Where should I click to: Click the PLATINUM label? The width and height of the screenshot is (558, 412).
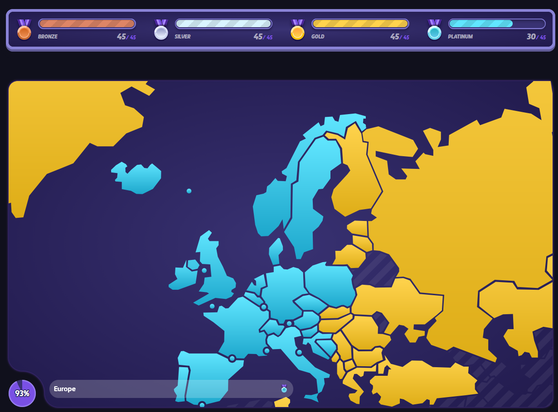coord(460,37)
